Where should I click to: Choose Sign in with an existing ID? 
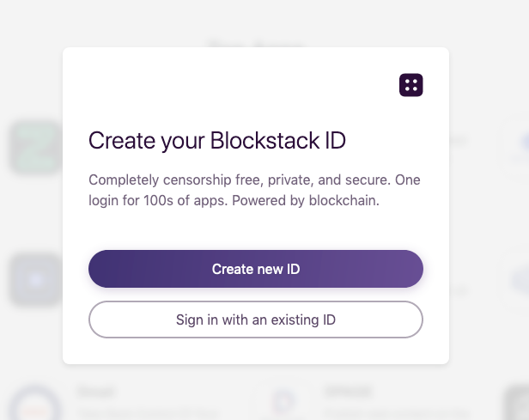pos(255,320)
